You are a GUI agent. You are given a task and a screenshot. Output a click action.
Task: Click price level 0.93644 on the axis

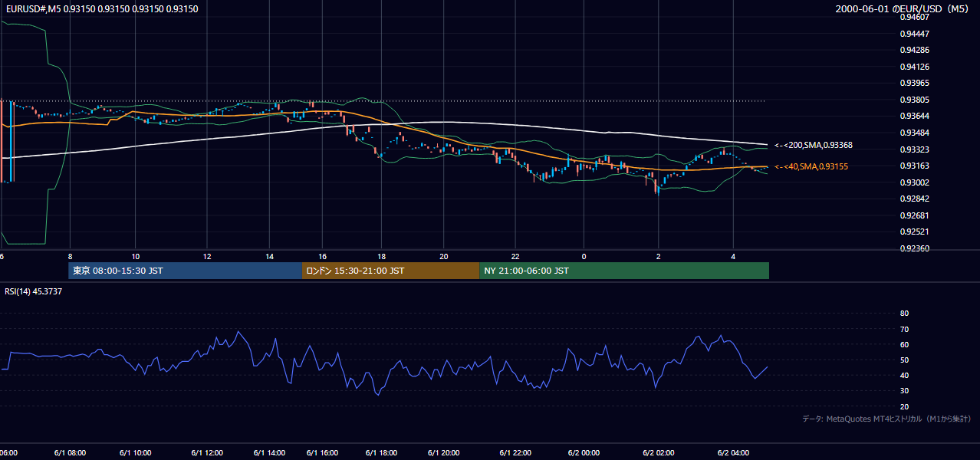914,116
